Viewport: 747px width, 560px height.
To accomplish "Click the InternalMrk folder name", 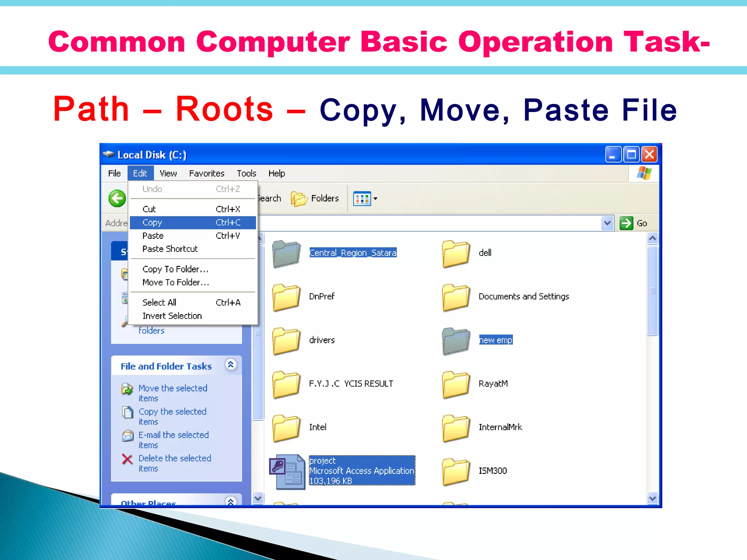I will [x=500, y=427].
